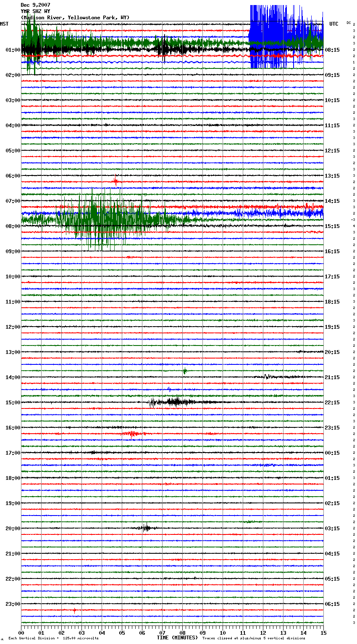
Task: Click the '05:15' UTC time label
Action: [332, 579]
